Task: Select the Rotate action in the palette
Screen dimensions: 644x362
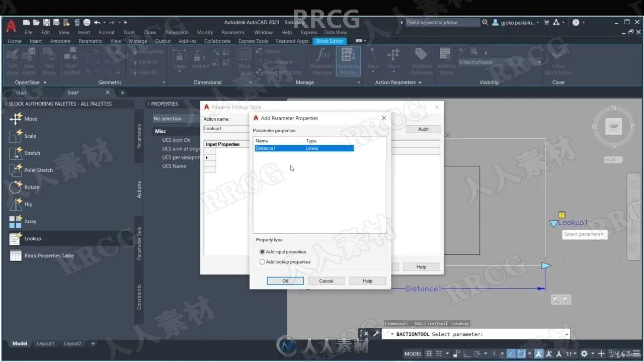Action: (24, 188)
